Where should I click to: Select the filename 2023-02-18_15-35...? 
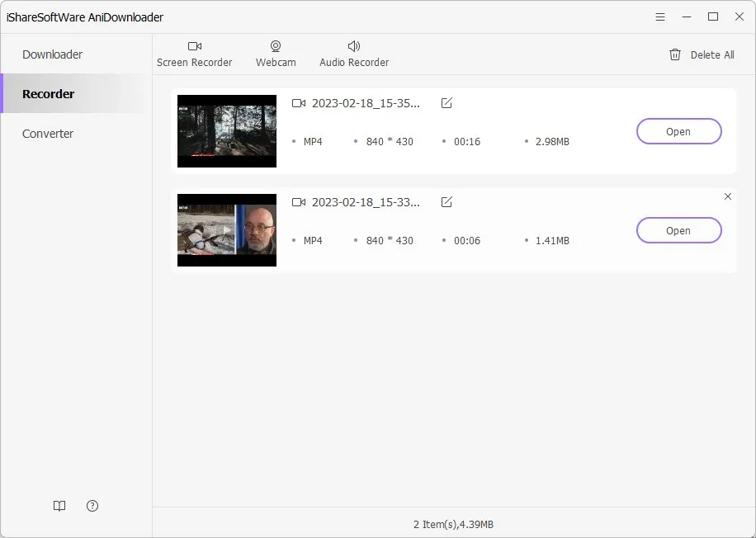366,103
